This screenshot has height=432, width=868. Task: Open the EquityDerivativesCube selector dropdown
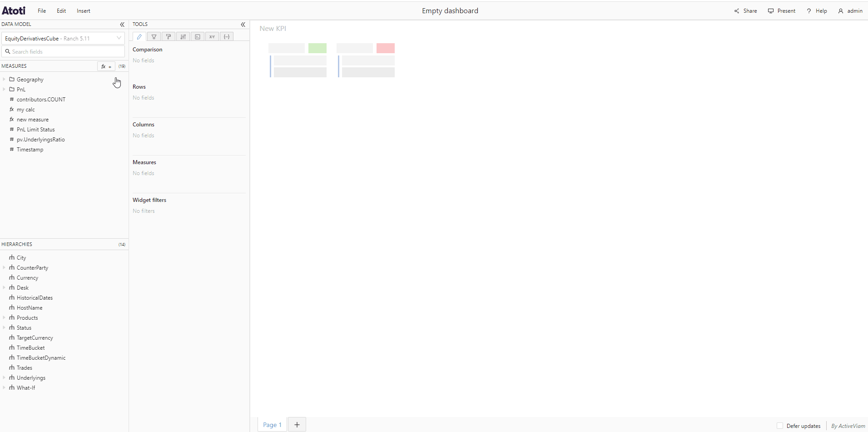(63, 38)
